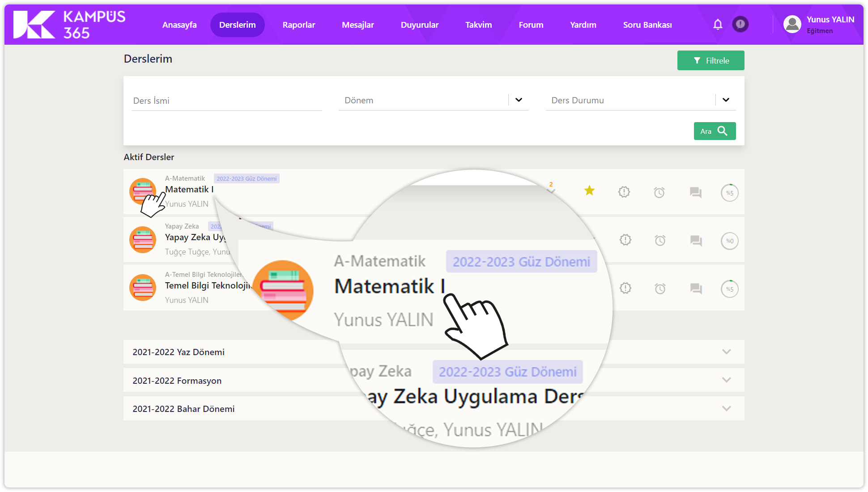The height and width of the screenshot is (492, 868).
Task: Open the chat icon on Temel Bilgi Teknolojileri row
Action: 696,288
